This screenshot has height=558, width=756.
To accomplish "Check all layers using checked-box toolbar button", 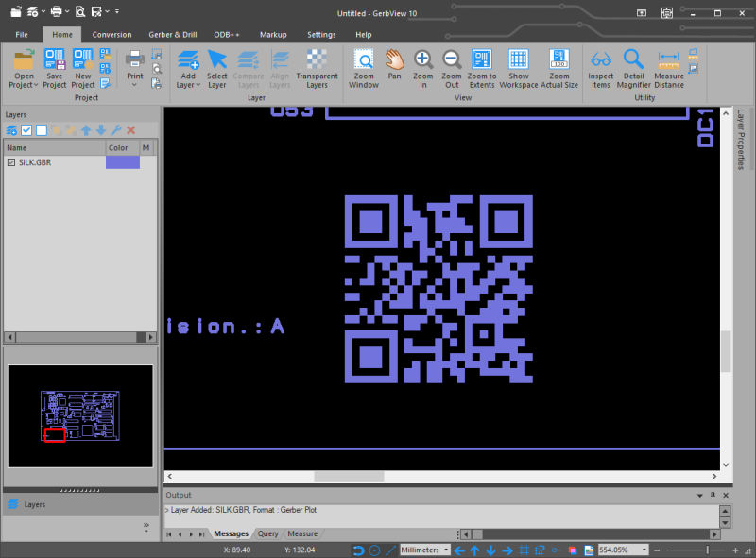I will (26, 130).
